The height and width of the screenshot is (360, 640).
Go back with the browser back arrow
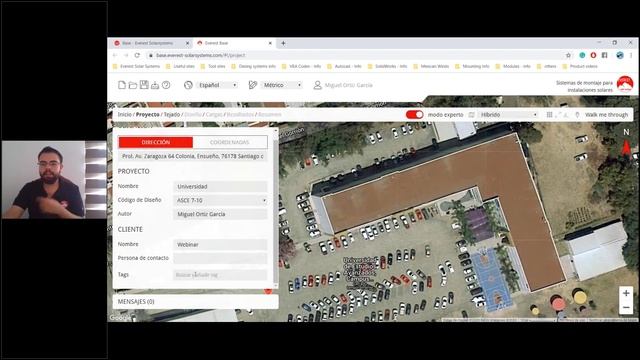click(x=115, y=55)
